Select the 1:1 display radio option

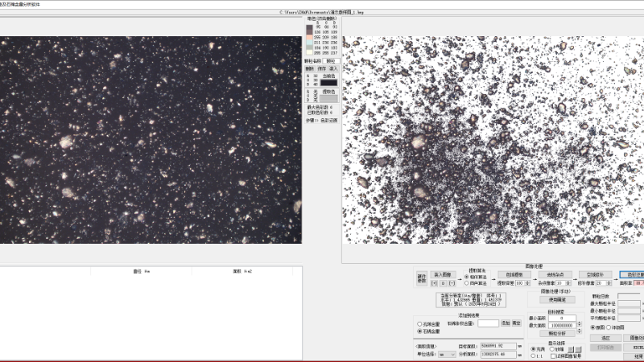[534, 355]
